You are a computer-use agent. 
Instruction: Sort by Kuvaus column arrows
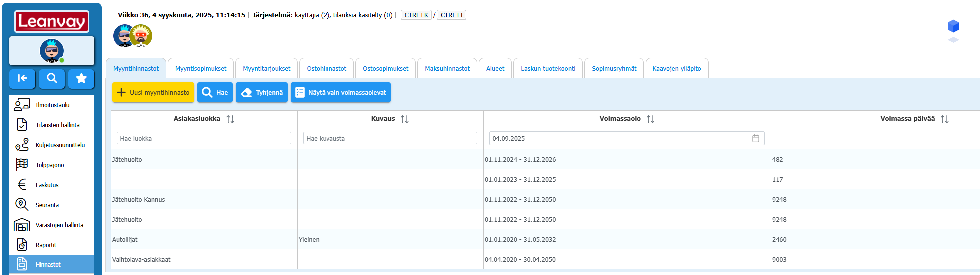[405, 119]
